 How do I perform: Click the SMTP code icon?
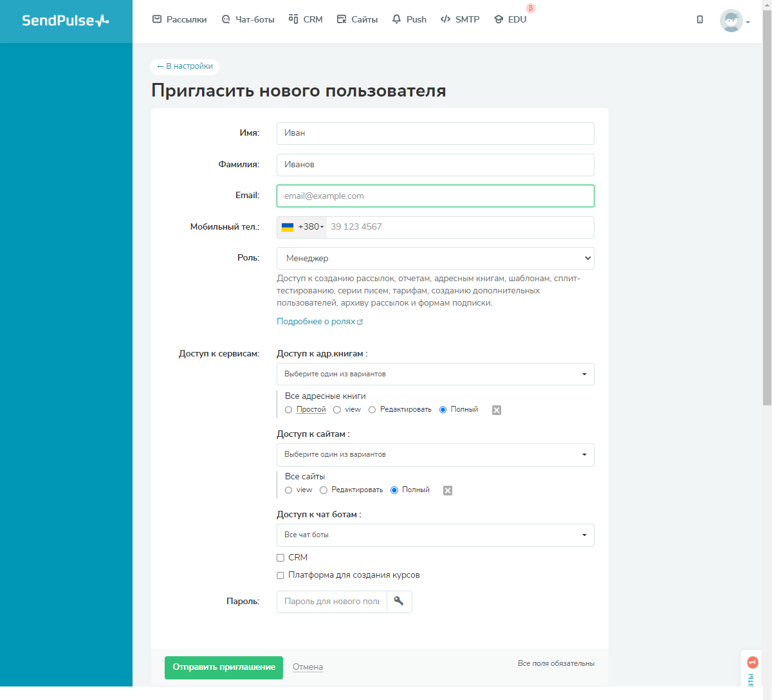point(445,19)
